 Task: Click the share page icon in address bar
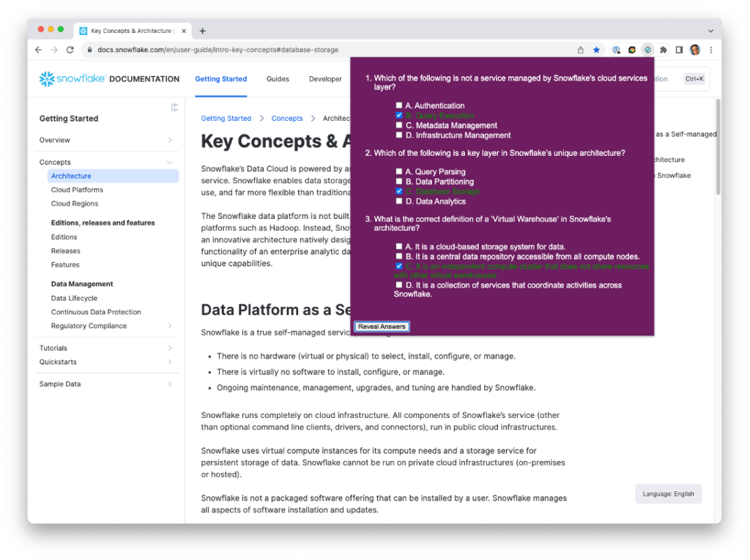pyautogui.click(x=581, y=50)
